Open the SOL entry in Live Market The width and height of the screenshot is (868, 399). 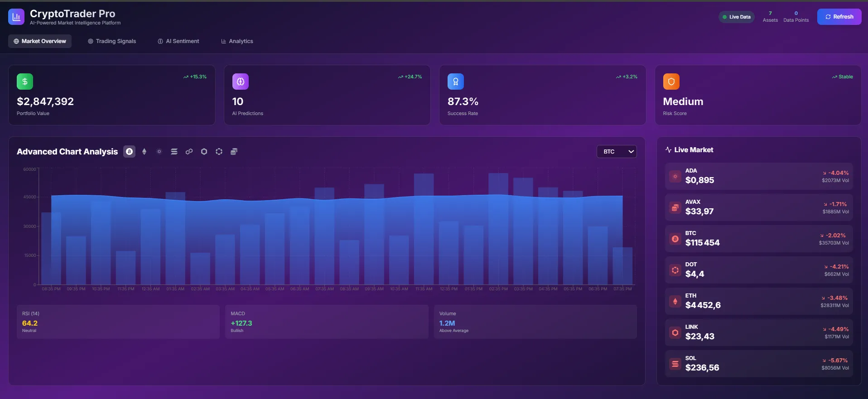coord(758,364)
